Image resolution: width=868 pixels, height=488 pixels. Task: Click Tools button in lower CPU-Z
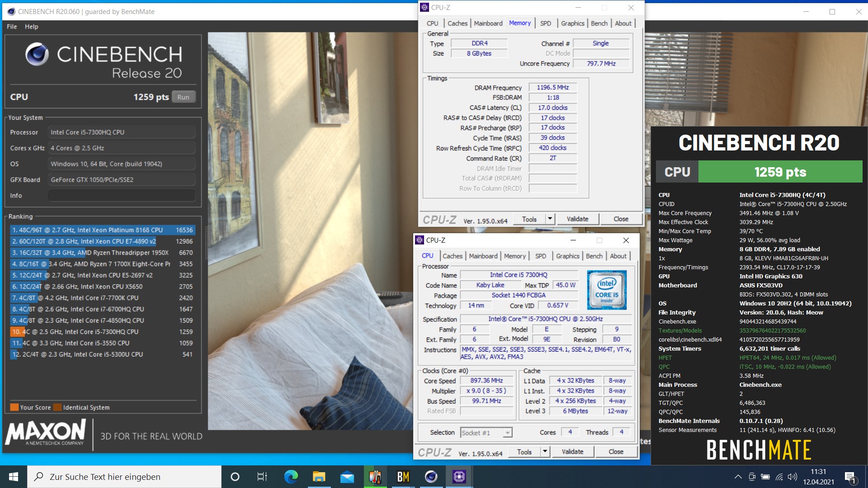point(524,452)
